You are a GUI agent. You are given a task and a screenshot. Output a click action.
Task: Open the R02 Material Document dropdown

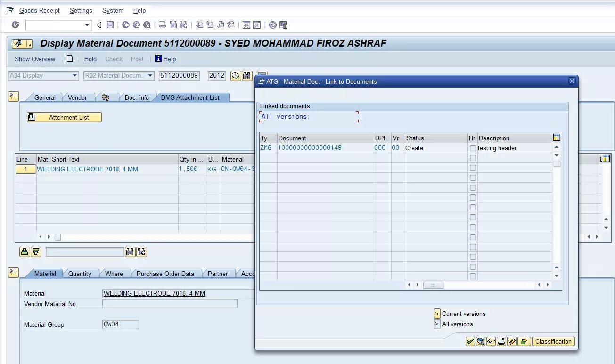pyautogui.click(x=151, y=75)
